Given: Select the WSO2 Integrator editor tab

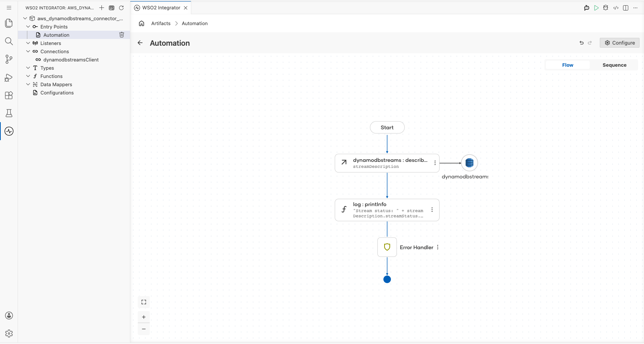Looking at the screenshot, I should [x=161, y=7].
